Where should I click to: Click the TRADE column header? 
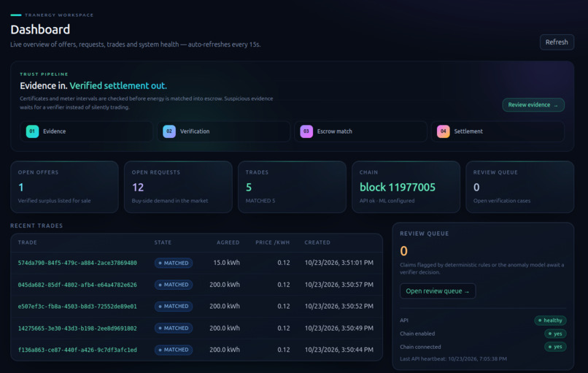click(x=28, y=242)
